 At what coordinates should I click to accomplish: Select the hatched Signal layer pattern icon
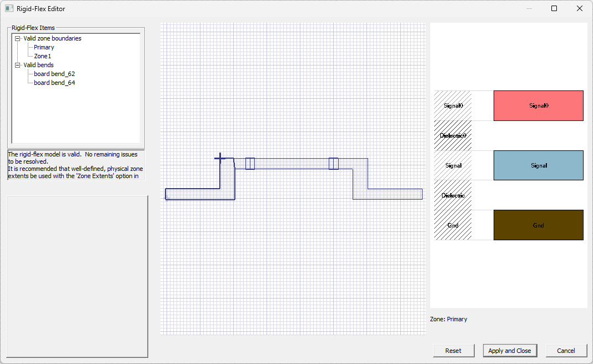453,165
